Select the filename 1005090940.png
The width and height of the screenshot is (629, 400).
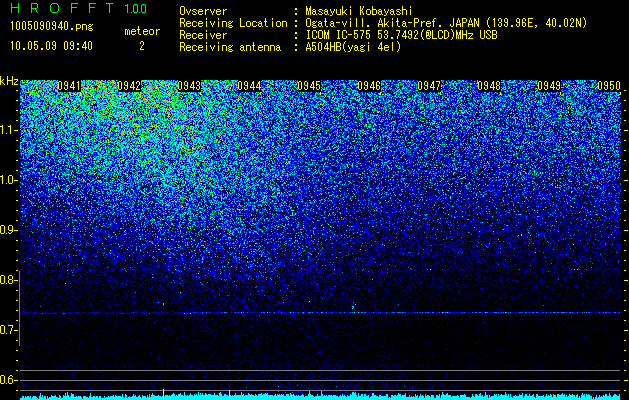tap(52, 26)
